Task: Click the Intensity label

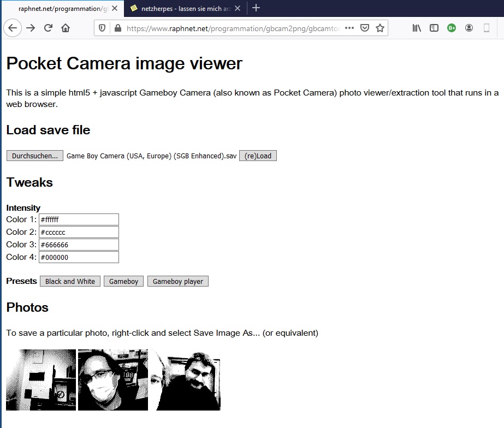Action: (x=23, y=208)
